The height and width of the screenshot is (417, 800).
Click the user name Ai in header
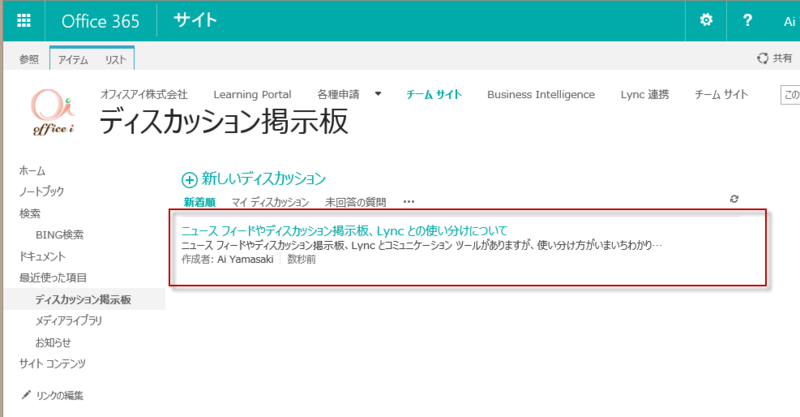pyautogui.click(x=790, y=21)
